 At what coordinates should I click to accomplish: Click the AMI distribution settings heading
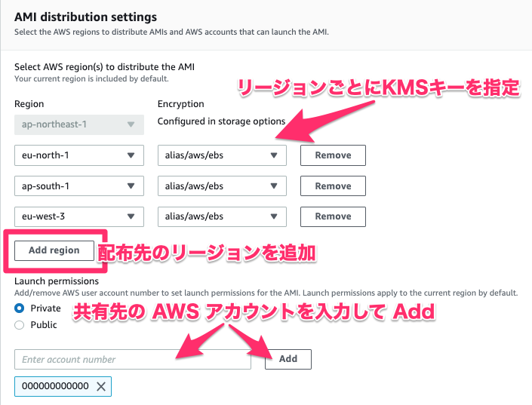click(x=85, y=16)
